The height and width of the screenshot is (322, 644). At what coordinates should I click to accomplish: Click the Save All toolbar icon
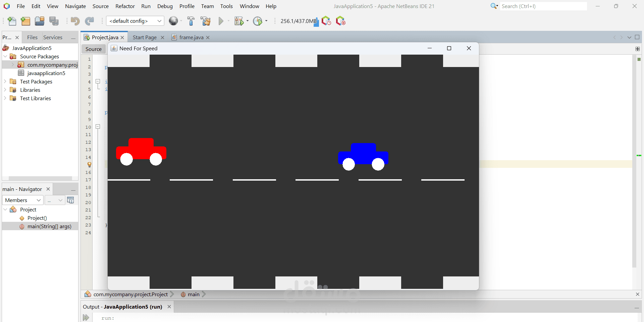pos(54,21)
